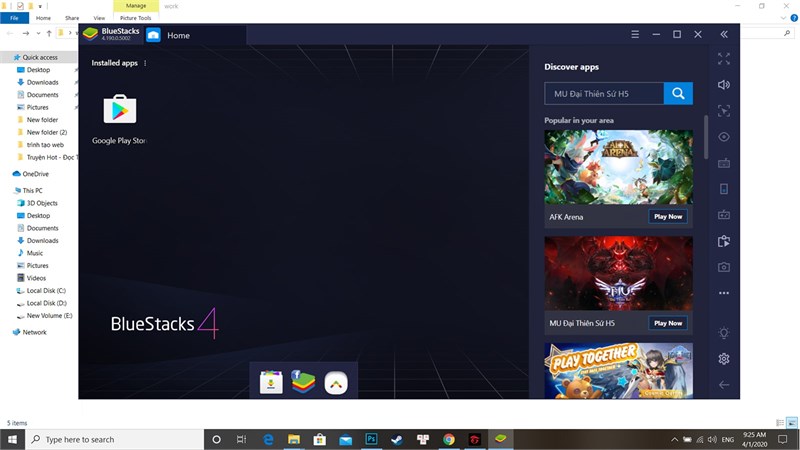Screen dimensions: 800x450
Task: Click the app center download icon in dock
Action: click(271, 382)
